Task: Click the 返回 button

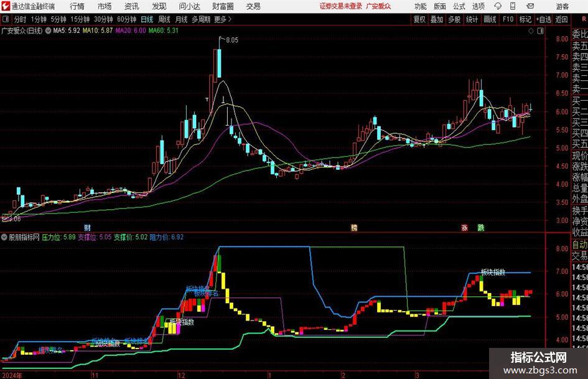Action: (x=561, y=19)
